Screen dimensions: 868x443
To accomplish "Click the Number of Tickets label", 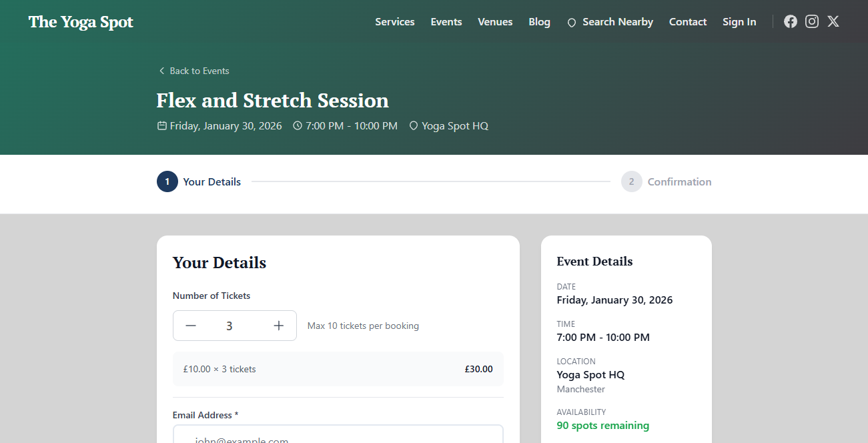I will click(x=211, y=296).
